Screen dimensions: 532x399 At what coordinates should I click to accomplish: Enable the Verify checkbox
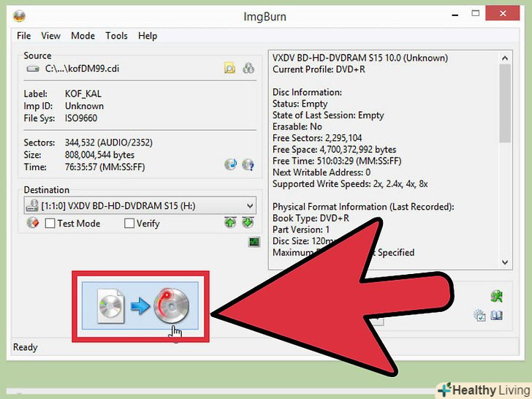coord(129,224)
